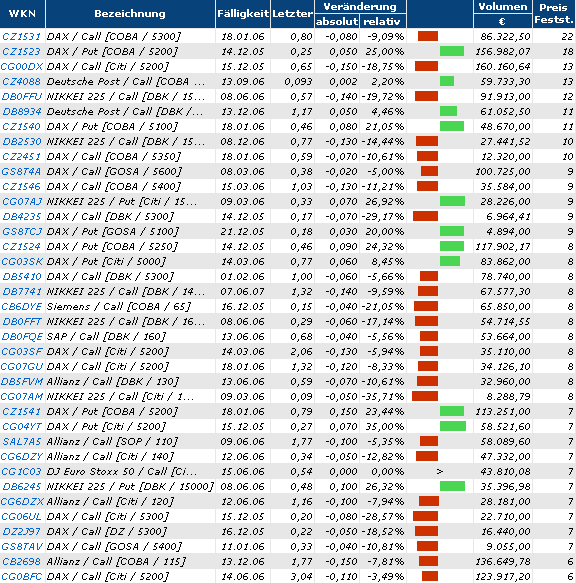Open WKN link GS8TCJ
Image resolution: width=576 pixels, height=583 pixels.
22,232
